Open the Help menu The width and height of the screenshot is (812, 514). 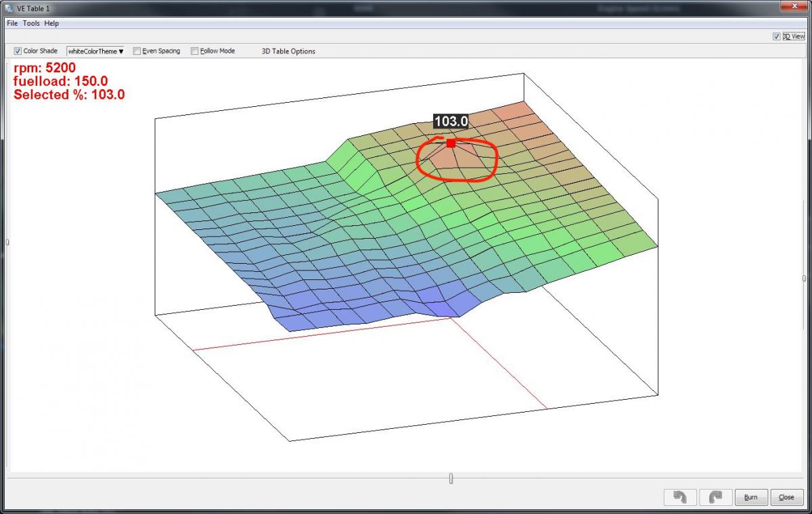51,23
